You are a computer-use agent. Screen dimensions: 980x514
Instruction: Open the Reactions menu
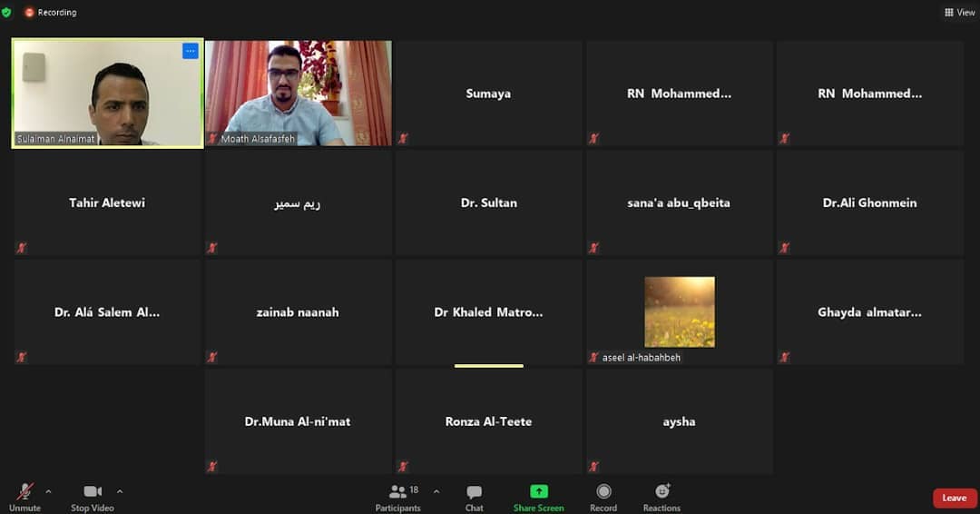tap(661, 493)
